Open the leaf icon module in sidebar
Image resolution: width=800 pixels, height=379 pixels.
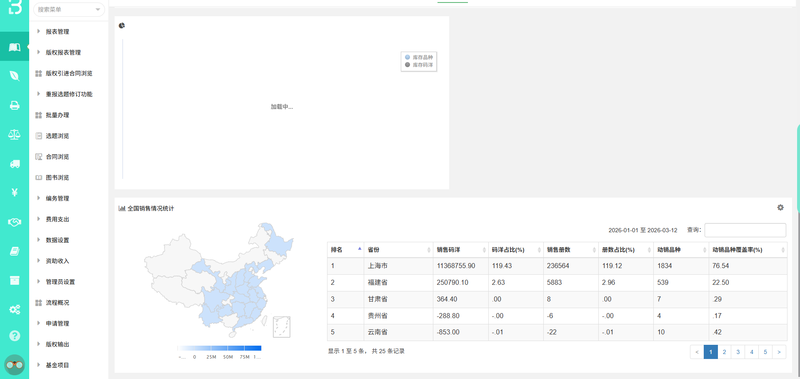pos(14,76)
